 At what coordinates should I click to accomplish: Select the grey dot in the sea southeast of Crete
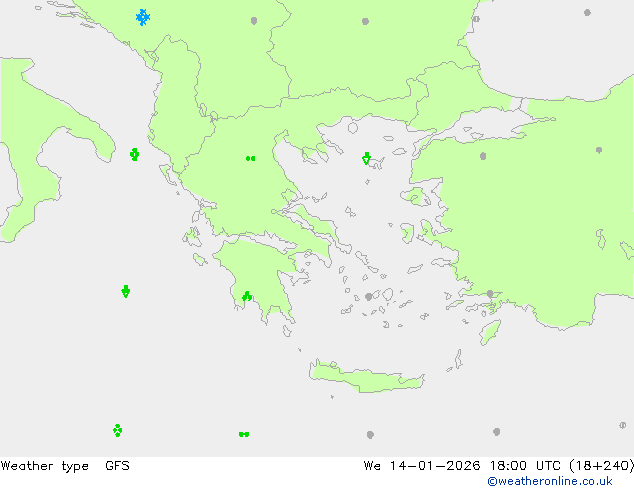pyautogui.click(x=497, y=432)
